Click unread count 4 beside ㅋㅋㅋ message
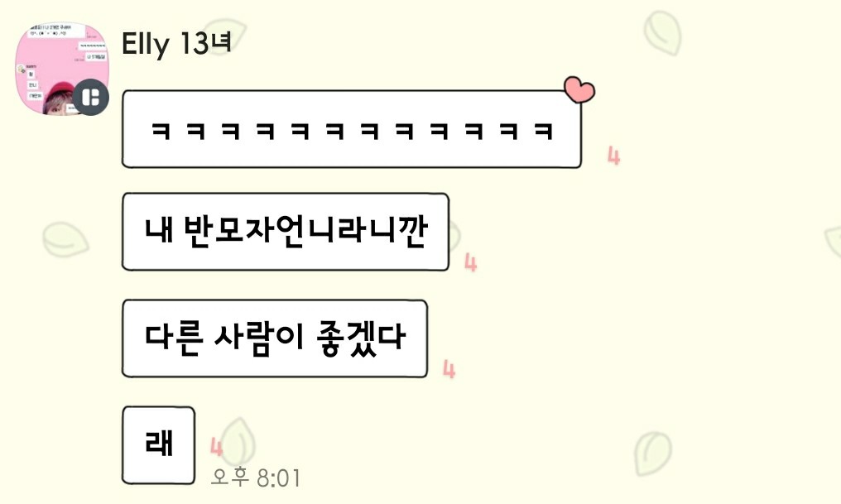 click(613, 156)
